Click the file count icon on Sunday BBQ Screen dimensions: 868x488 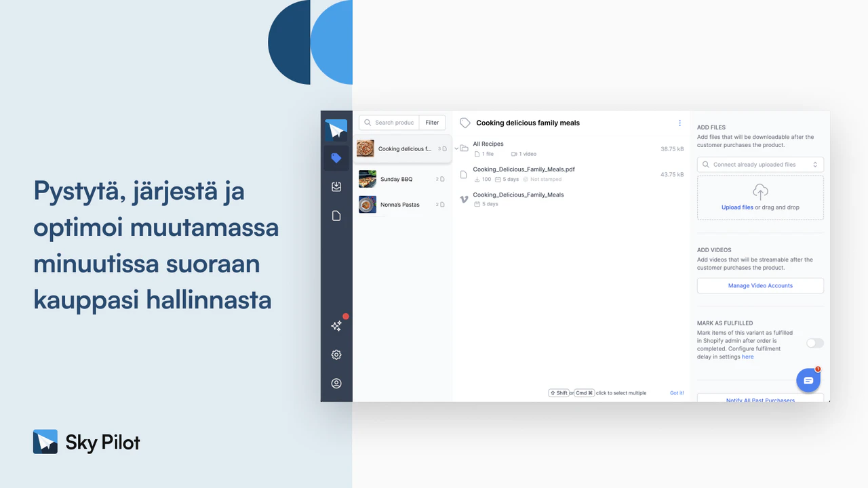443,179
